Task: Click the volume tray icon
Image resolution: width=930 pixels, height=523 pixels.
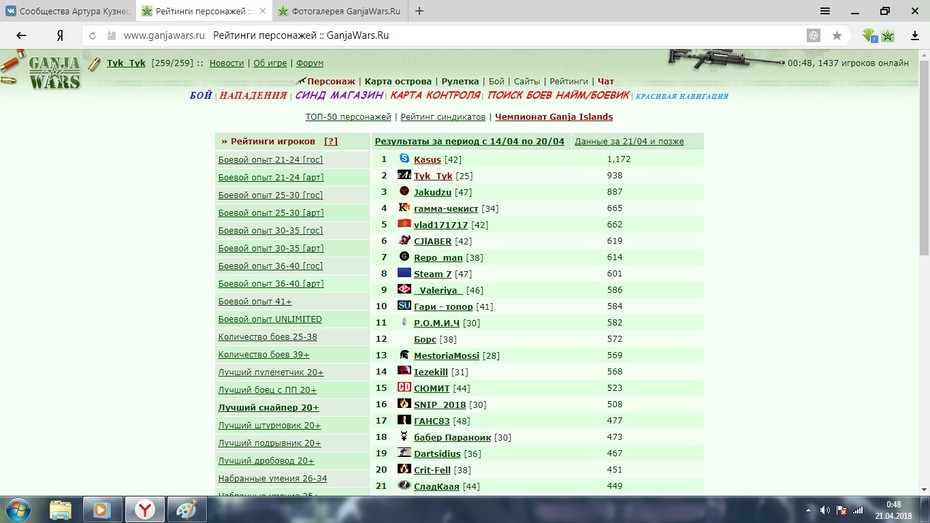Action: point(824,510)
